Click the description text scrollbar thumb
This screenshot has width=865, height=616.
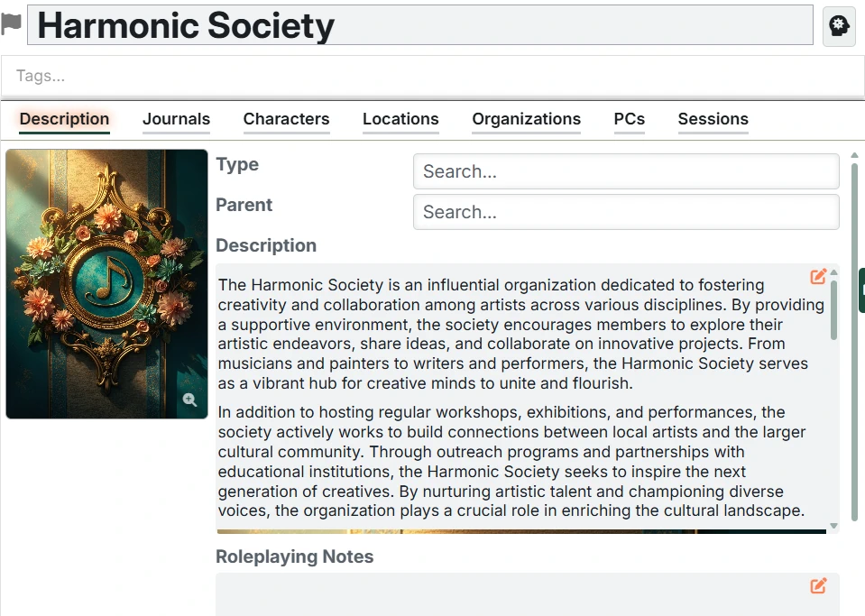(833, 308)
